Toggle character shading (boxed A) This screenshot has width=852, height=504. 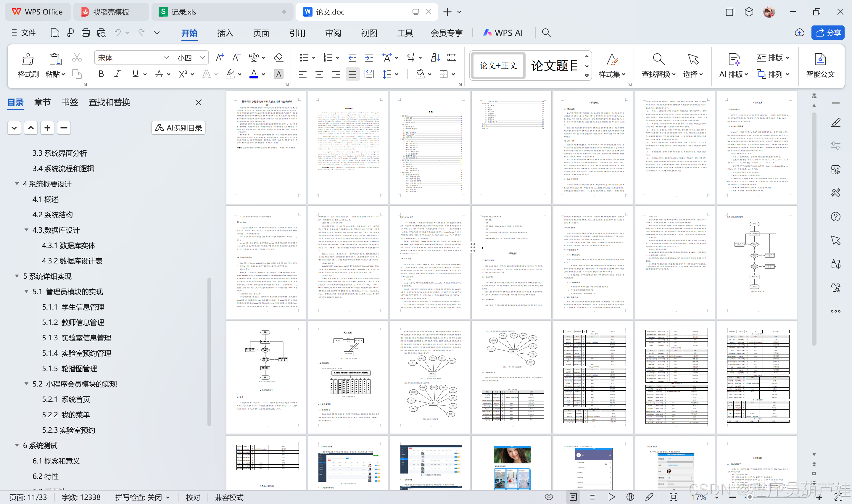(x=278, y=74)
